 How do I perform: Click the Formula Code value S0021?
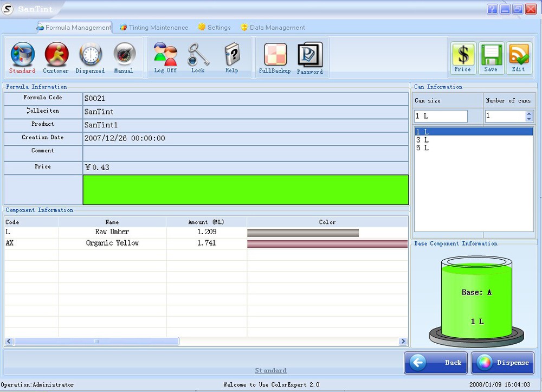click(95, 99)
